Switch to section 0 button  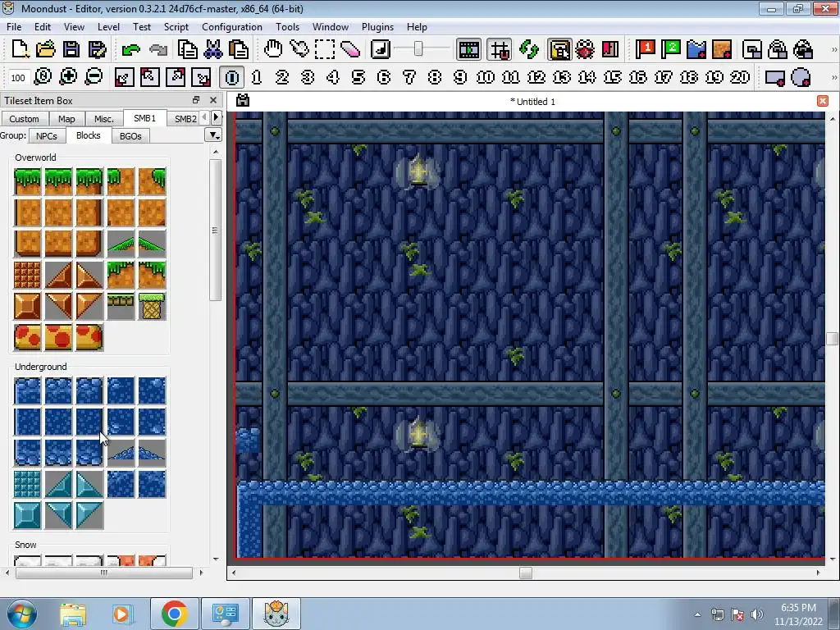pyautogui.click(x=231, y=77)
